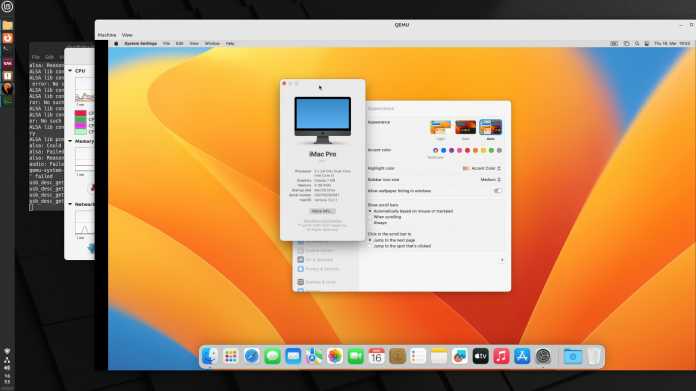This screenshot has height=391, width=696.
Task: Select Jump to the spot that's clicked
Action: (399, 246)
